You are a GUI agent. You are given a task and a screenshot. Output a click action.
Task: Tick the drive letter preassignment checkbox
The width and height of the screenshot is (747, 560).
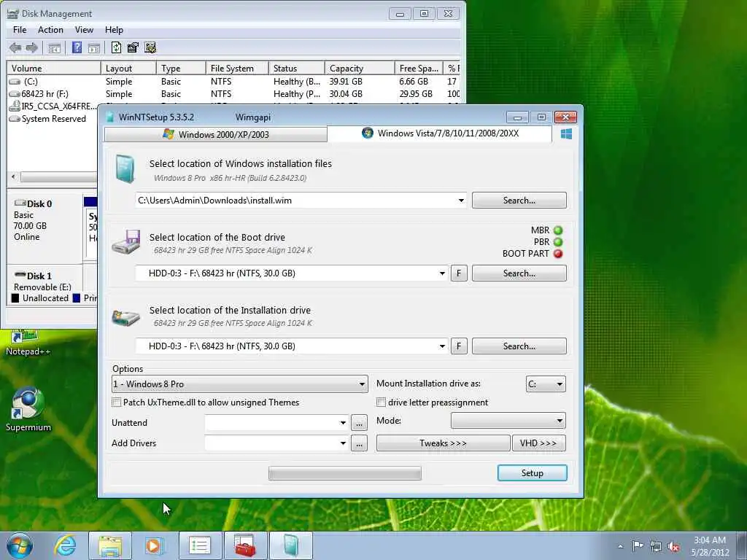point(381,402)
